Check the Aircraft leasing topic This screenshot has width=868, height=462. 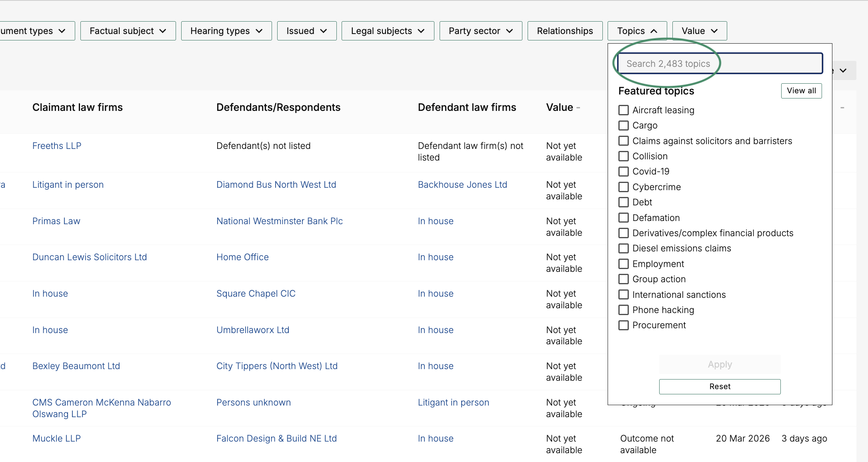pos(624,110)
